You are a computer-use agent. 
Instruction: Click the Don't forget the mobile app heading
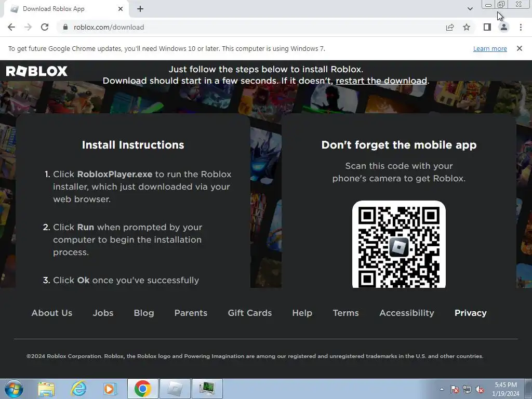[x=399, y=145]
